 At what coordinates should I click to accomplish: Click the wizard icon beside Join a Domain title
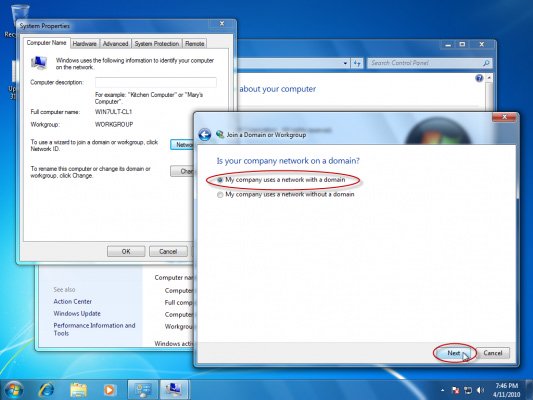(220, 135)
